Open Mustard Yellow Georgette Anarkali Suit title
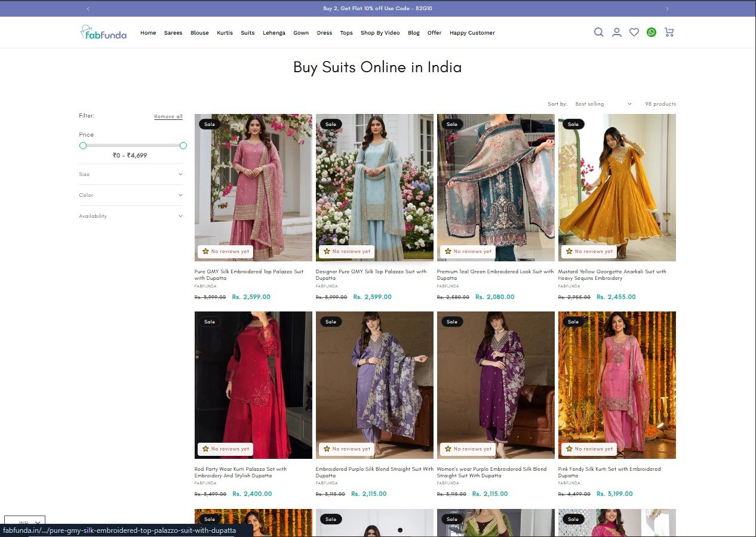Image resolution: width=756 pixels, height=537 pixels. [612, 274]
